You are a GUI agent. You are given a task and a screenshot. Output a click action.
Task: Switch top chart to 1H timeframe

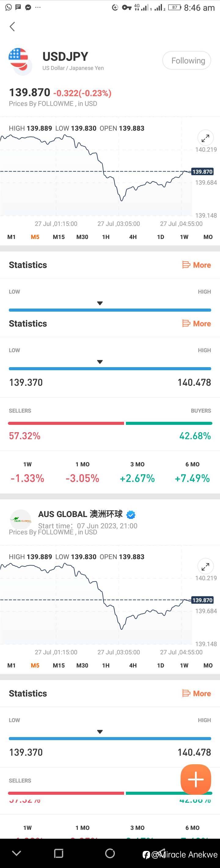[106, 237]
